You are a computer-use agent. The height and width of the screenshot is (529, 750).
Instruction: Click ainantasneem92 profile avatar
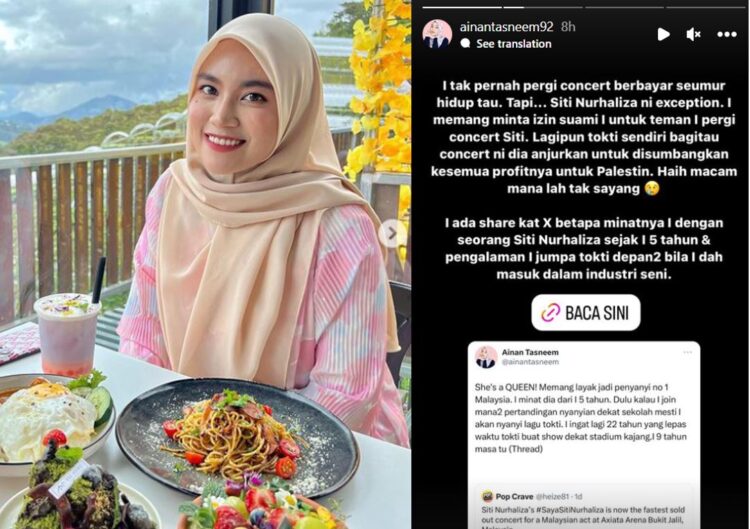click(x=437, y=34)
